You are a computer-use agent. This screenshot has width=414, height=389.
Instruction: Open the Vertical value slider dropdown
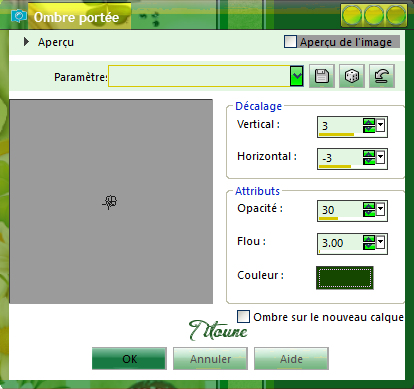point(380,126)
